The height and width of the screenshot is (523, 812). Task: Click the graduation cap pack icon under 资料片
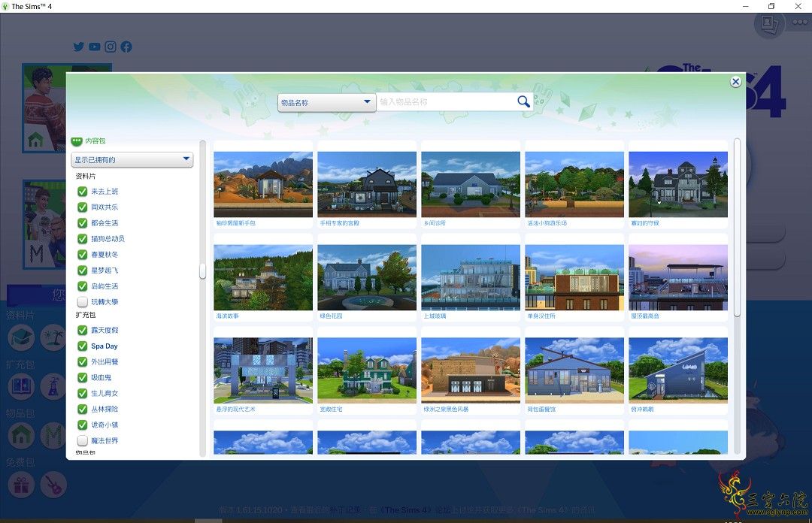click(x=21, y=337)
